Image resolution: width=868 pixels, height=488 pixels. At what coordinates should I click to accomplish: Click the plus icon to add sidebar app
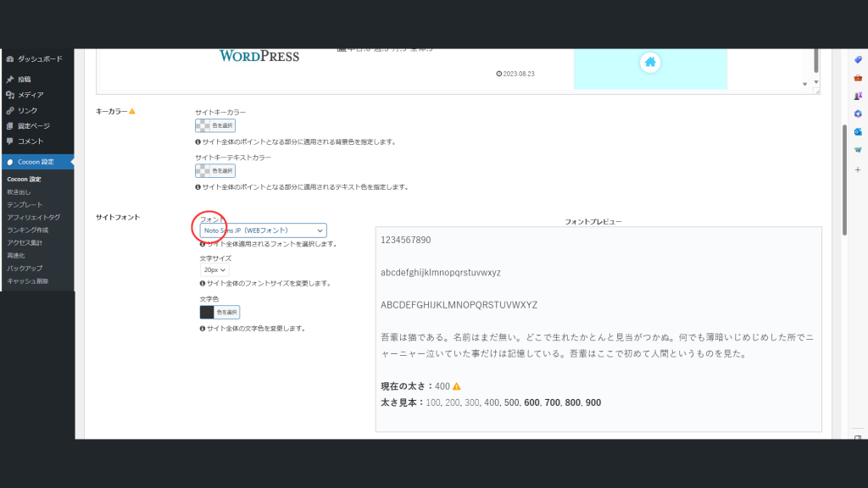pos(858,169)
